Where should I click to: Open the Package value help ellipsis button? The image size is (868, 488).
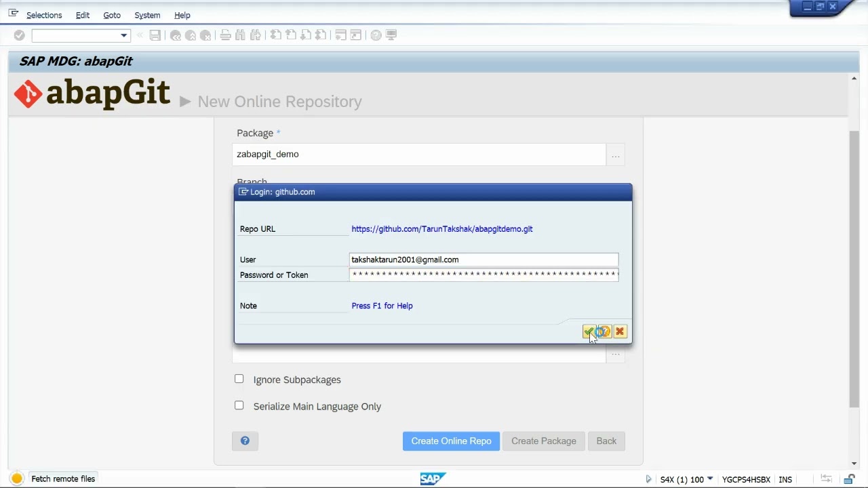[615, 155]
